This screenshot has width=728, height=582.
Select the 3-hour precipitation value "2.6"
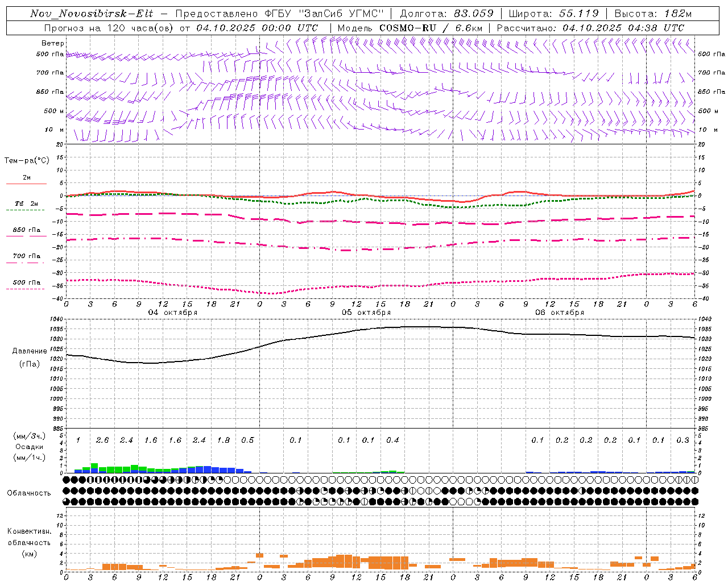click(102, 440)
